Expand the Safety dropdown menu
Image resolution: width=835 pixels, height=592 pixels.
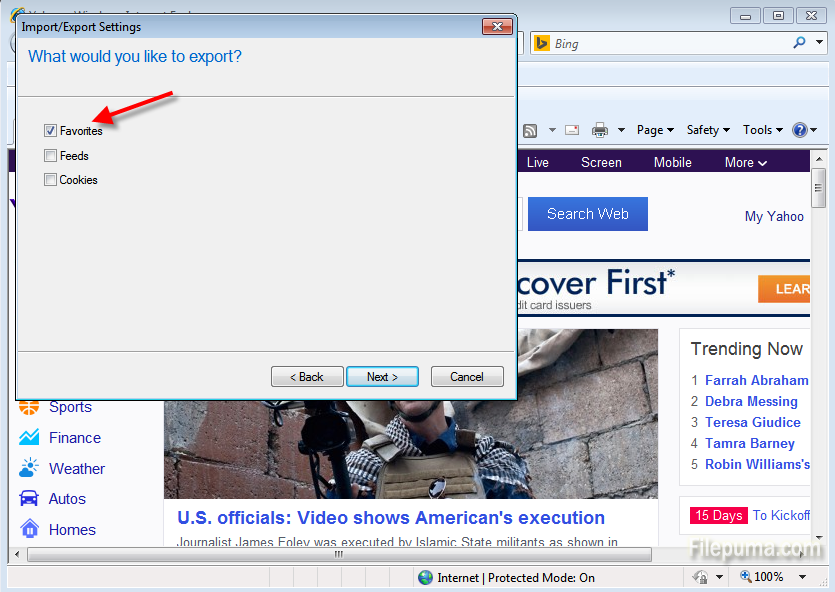point(708,130)
